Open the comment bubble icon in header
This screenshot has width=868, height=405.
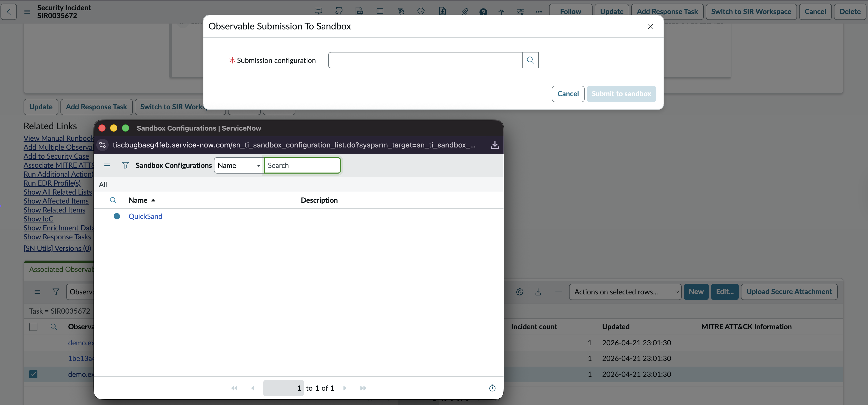coord(318,11)
